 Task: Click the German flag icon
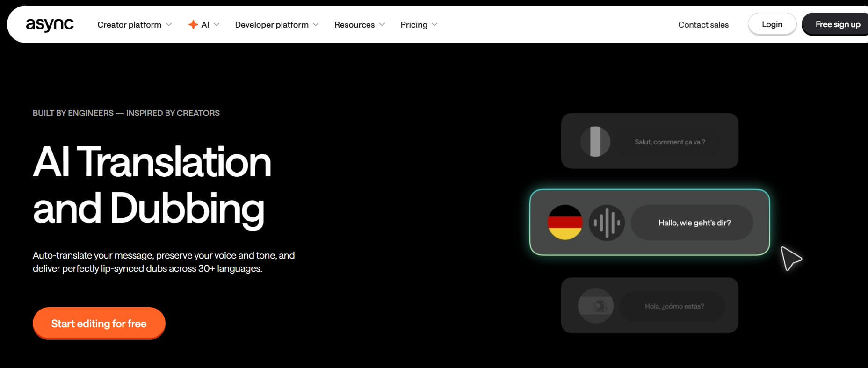coord(565,223)
